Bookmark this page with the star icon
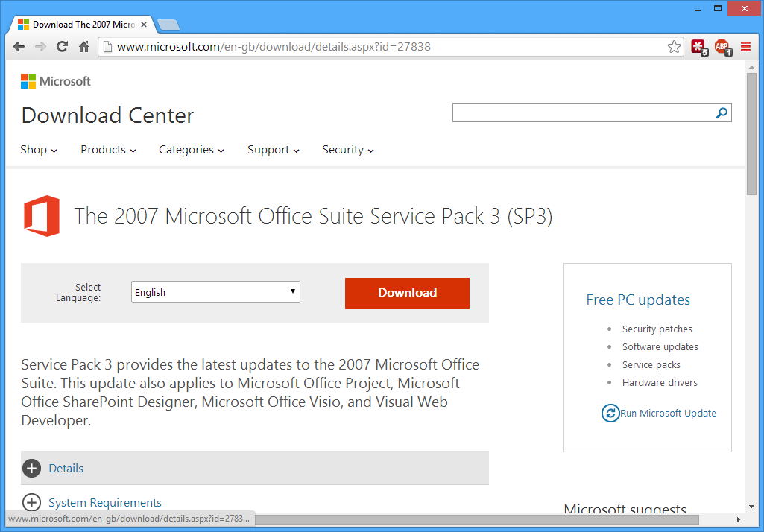This screenshot has width=764, height=532. 674,47
